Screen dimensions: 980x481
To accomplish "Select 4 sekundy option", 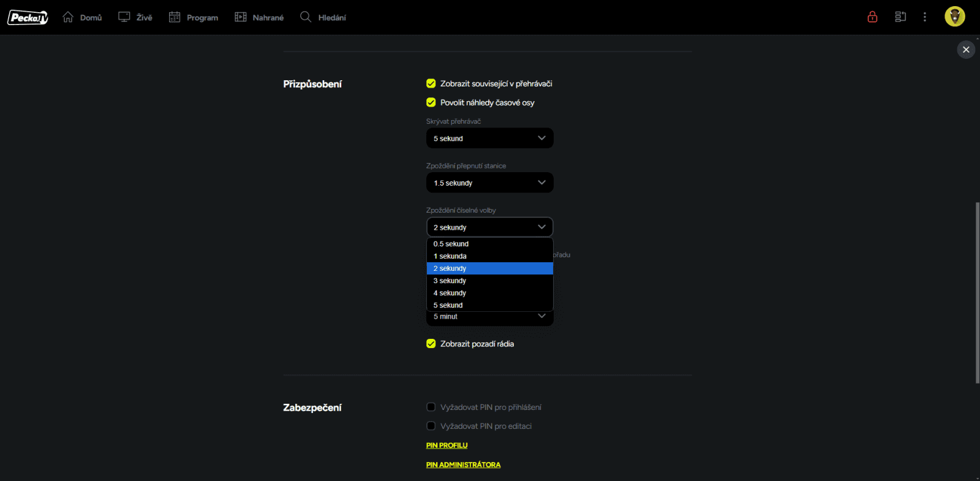I will pyautogui.click(x=490, y=293).
